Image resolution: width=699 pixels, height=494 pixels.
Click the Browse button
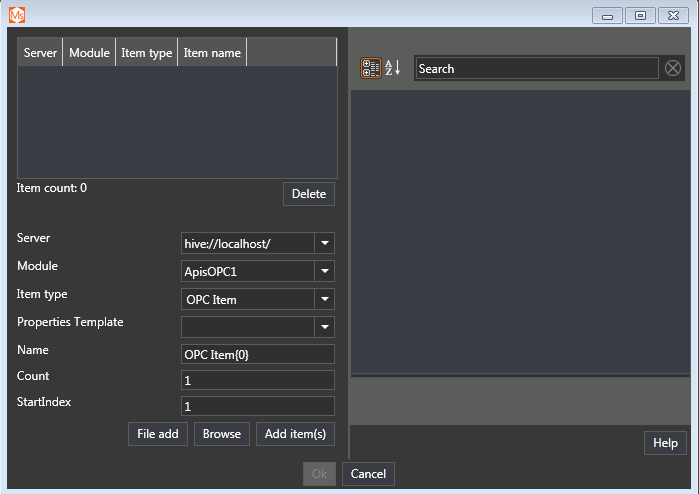coord(221,434)
